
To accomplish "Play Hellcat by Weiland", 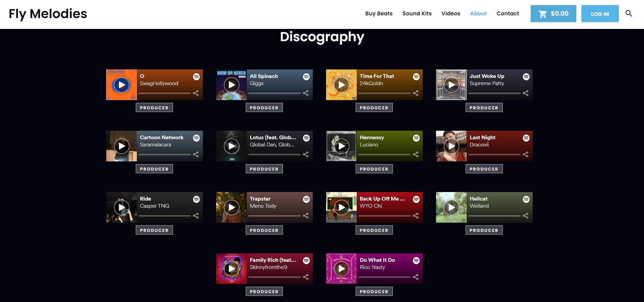I will (x=451, y=207).
